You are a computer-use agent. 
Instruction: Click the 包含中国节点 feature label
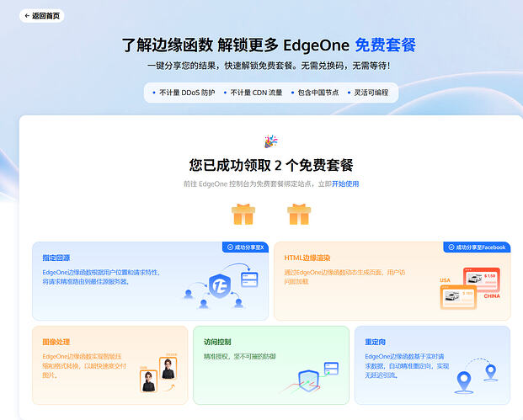318,93
